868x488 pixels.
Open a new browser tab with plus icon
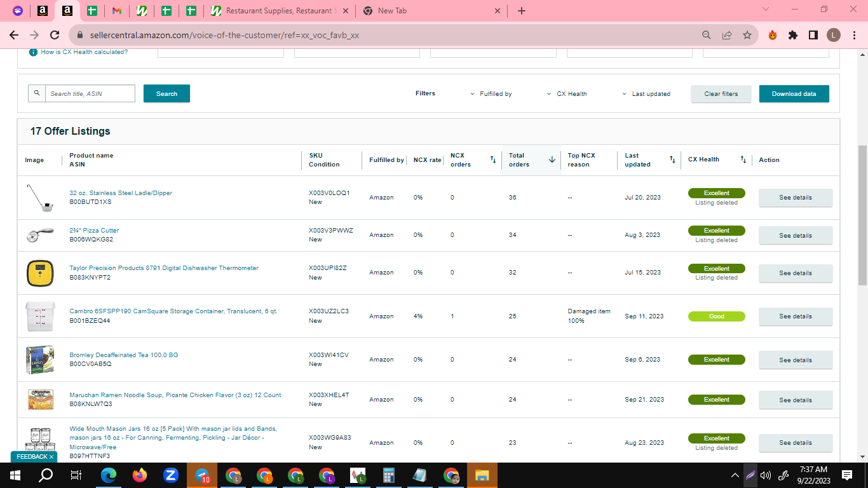pos(522,11)
